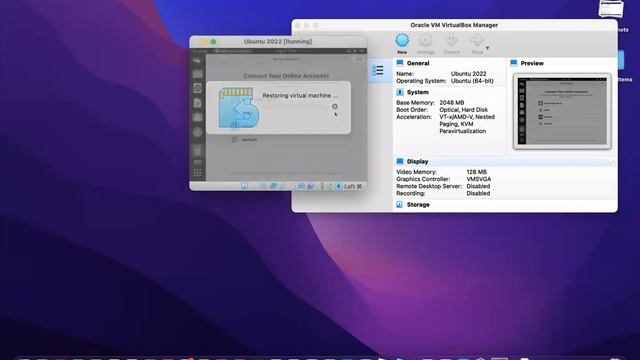Click the Oracle VM VirtualBox Manager title bar
Viewport: 640px width, 360px height.
[454, 25]
